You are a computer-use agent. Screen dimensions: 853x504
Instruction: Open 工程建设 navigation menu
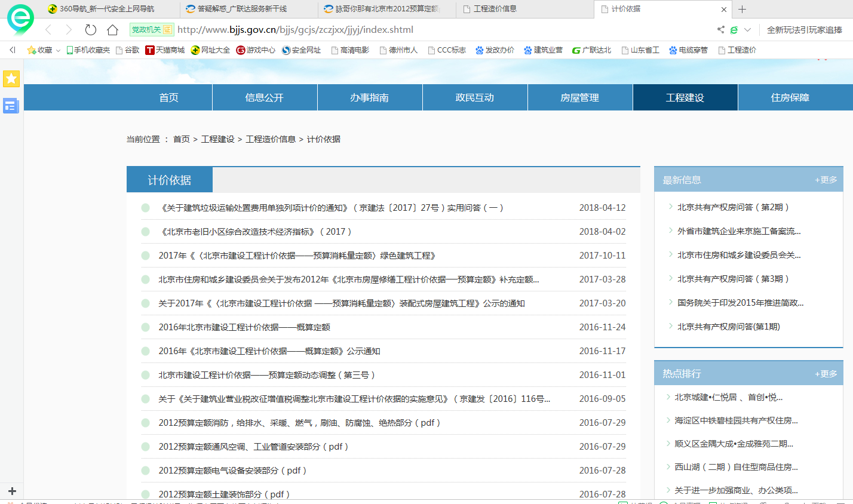685,97
